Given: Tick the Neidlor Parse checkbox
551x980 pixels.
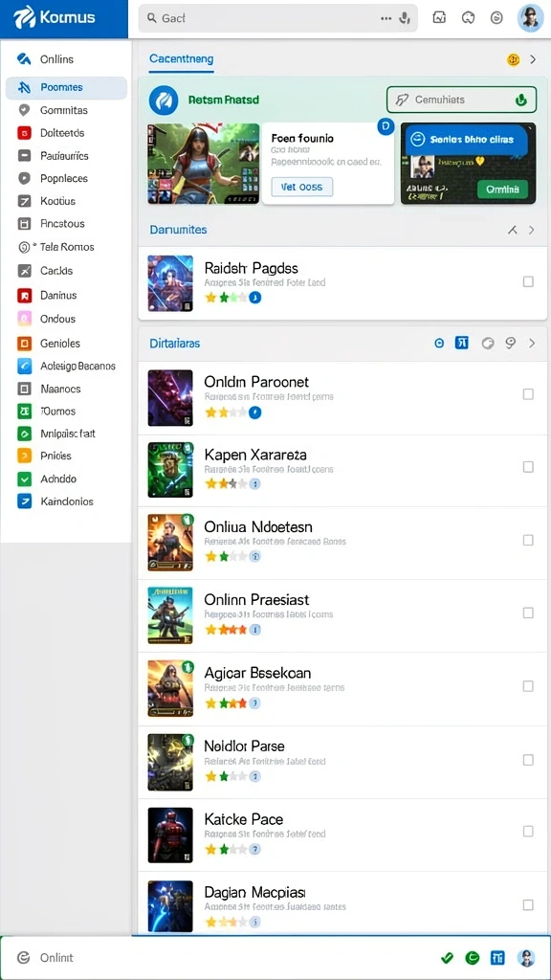Looking at the screenshot, I should click(528, 760).
